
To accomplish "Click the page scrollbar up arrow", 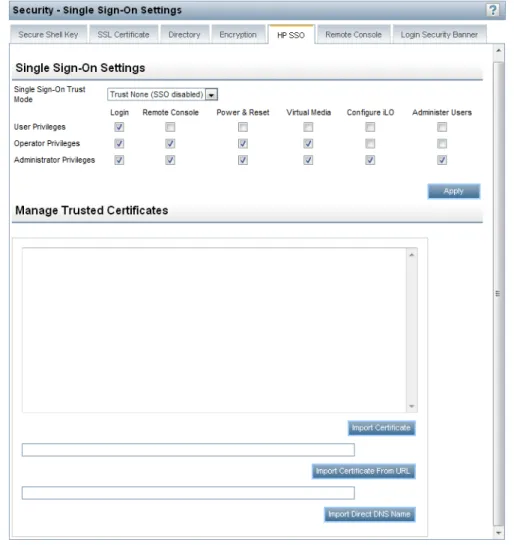I will click(499, 50).
